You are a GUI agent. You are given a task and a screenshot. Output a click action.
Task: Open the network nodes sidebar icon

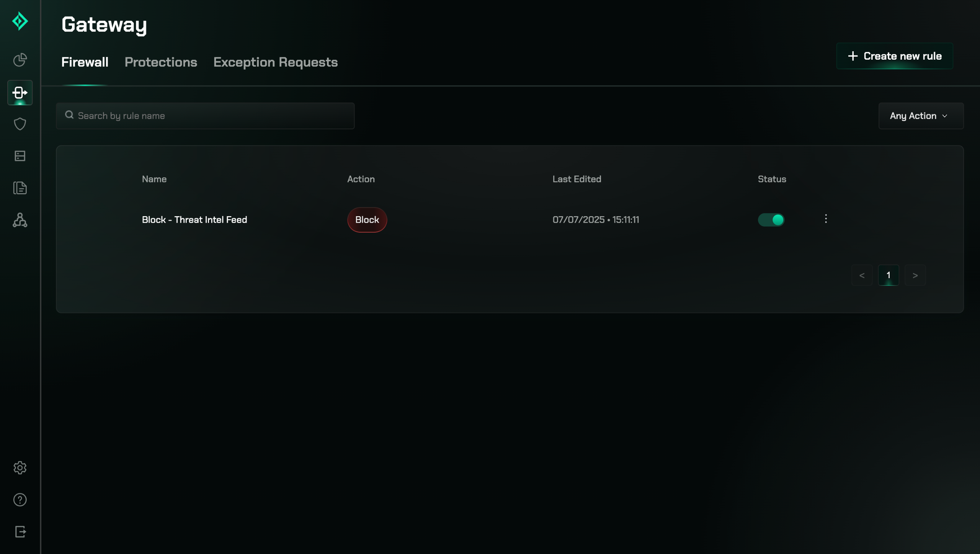[x=20, y=220]
